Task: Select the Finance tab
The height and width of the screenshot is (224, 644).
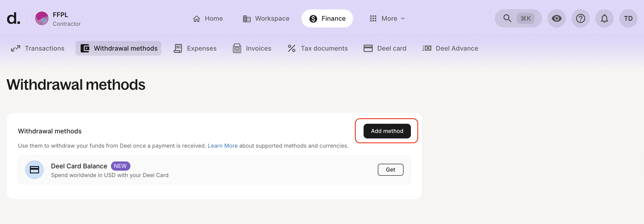Action: click(x=327, y=19)
